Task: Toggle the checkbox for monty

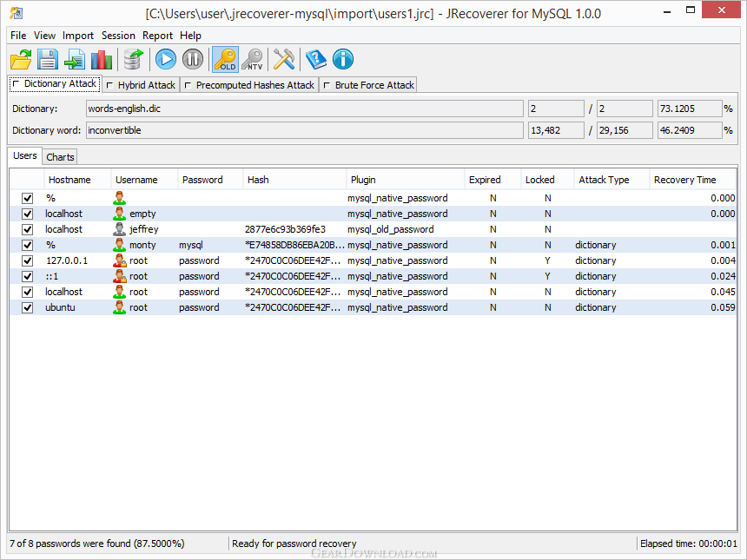Action: tap(28, 245)
